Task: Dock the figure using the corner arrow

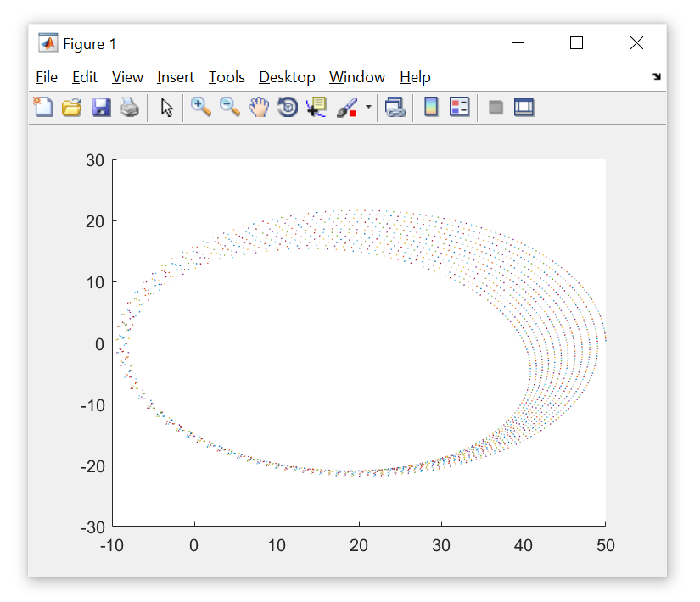Action: 656,76
